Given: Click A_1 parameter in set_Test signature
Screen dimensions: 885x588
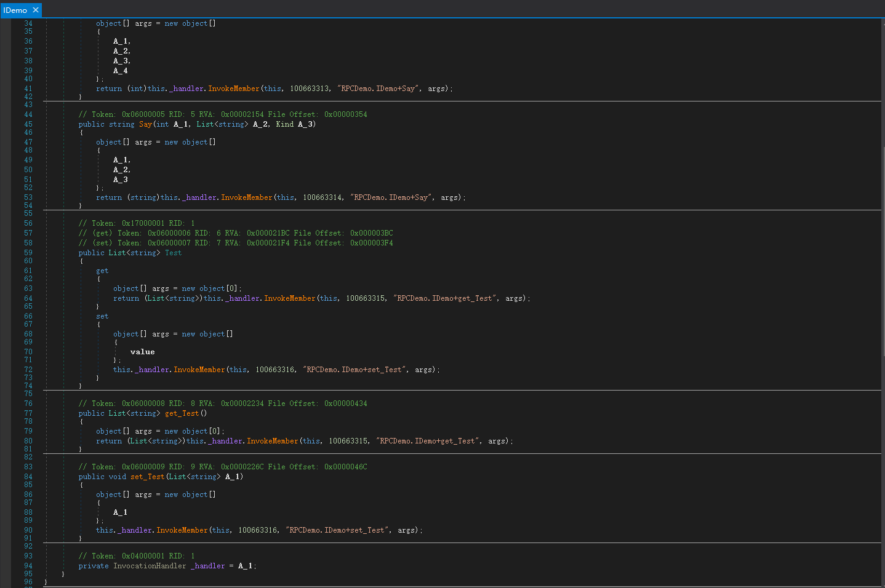Looking at the screenshot, I should (x=233, y=477).
